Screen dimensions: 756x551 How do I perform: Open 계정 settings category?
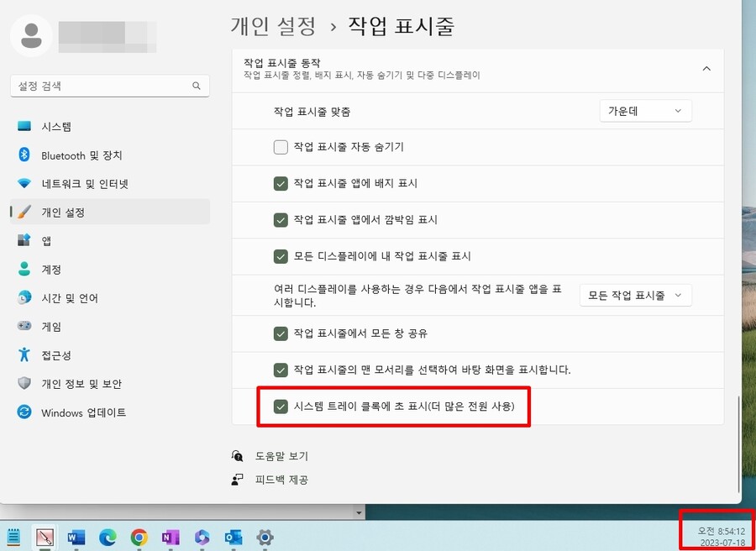pyautogui.click(x=110, y=270)
